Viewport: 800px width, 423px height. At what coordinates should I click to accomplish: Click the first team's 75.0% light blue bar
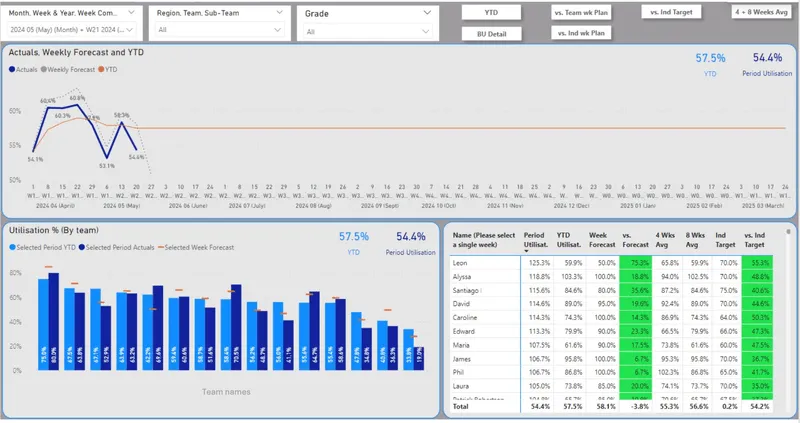[43, 325]
